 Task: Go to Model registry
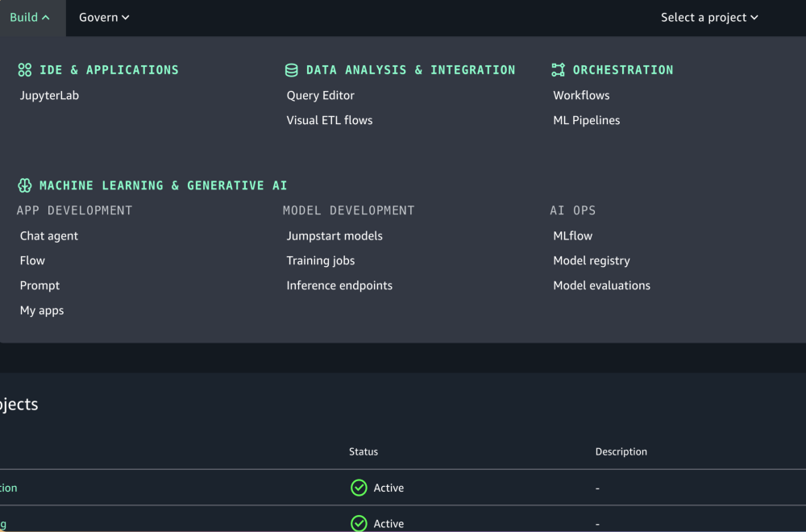click(592, 260)
